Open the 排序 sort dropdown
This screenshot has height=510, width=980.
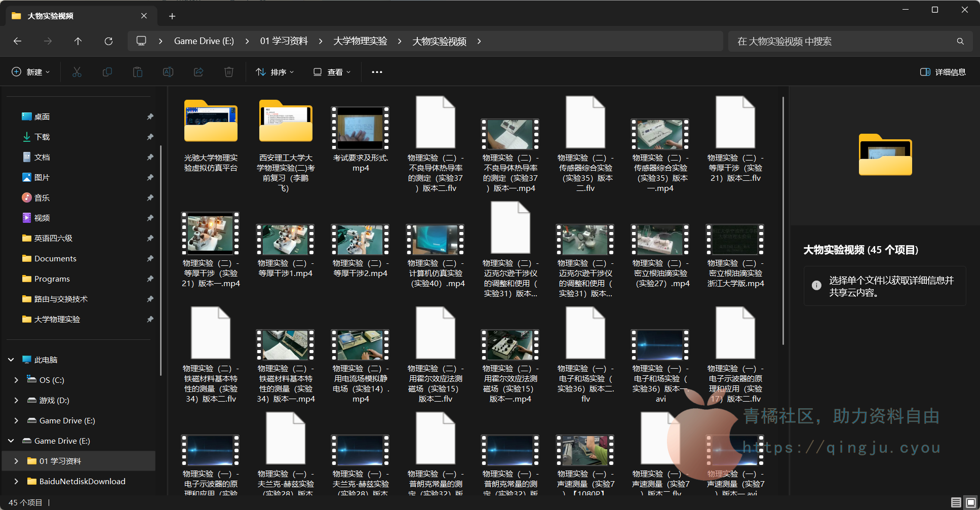pyautogui.click(x=275, y=72)
